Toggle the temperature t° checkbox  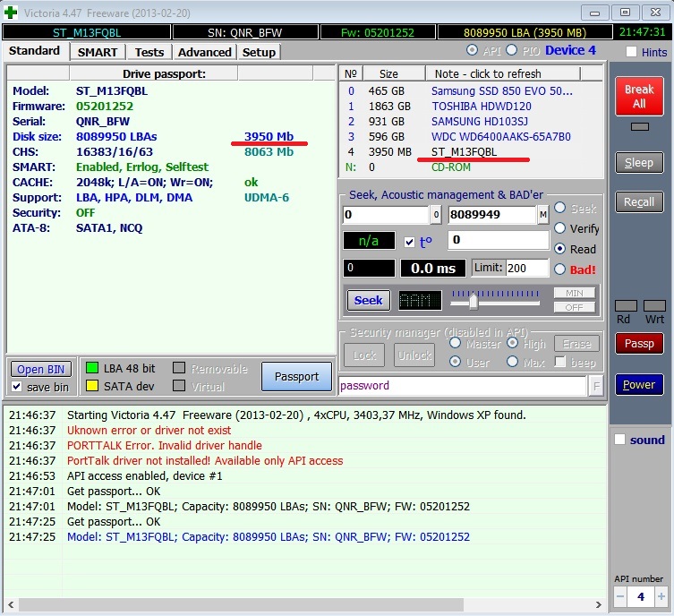(410, 242)
